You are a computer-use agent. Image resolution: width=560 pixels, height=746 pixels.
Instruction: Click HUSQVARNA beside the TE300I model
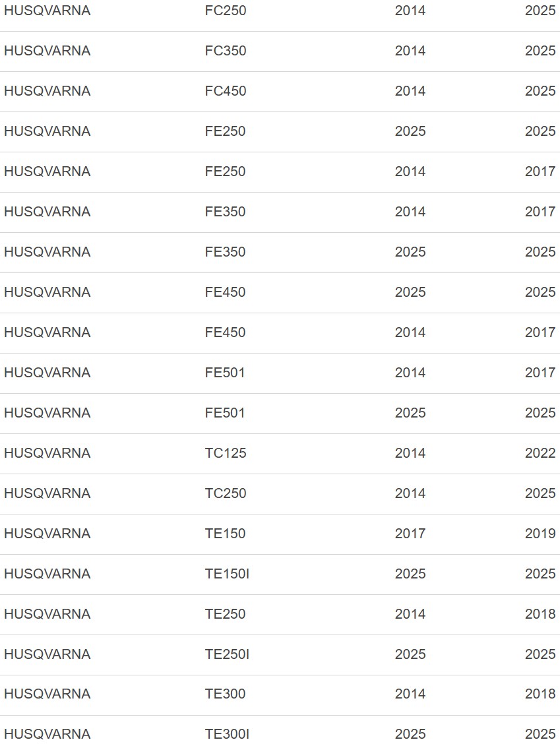(47, 735)
